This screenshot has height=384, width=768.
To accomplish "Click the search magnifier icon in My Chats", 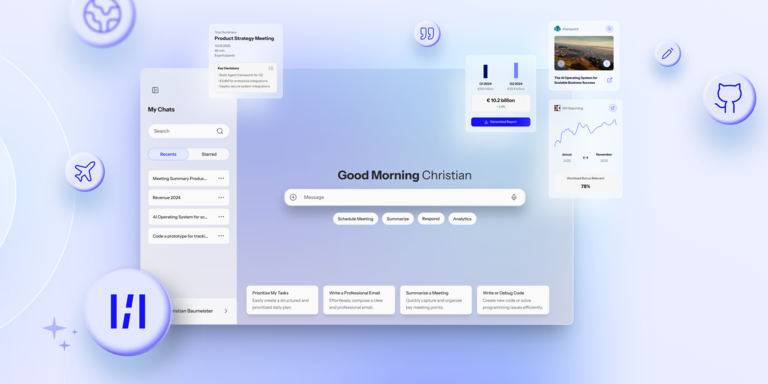I will point(220,131).
